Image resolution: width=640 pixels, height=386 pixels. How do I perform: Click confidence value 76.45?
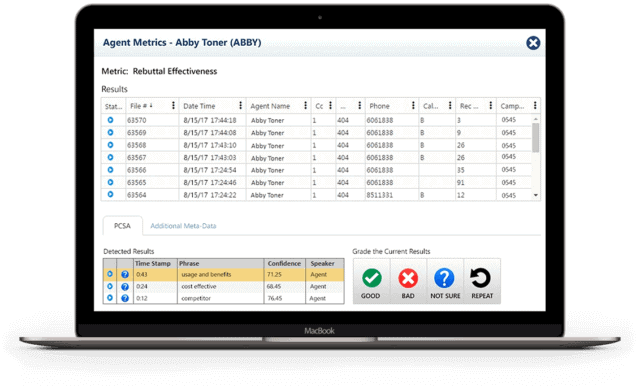tap(274, 298)
